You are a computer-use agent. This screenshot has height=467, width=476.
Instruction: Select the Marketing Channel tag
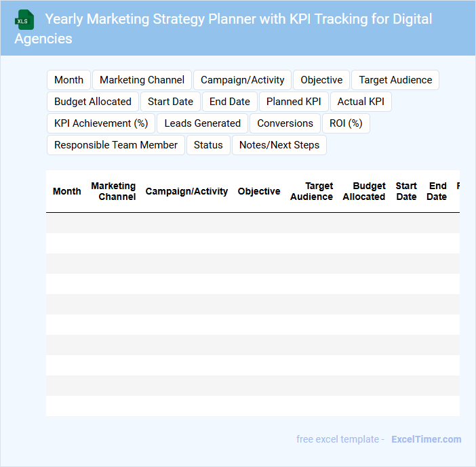click(x=142, y=80)
